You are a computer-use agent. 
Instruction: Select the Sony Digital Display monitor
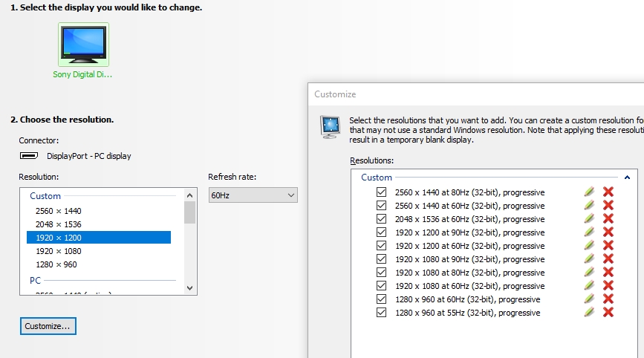83,45
